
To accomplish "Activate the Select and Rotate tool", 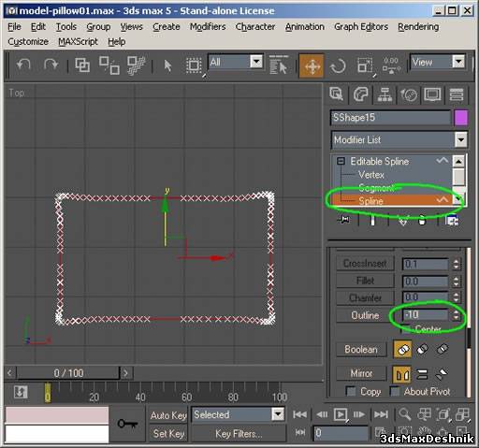I will [338, 65].
